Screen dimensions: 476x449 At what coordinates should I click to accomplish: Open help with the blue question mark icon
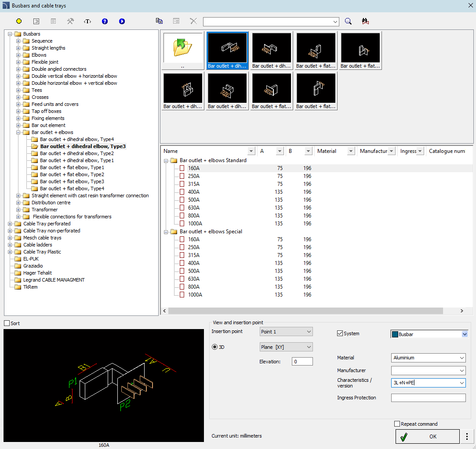pyautogui.click(x=105, y=21)
